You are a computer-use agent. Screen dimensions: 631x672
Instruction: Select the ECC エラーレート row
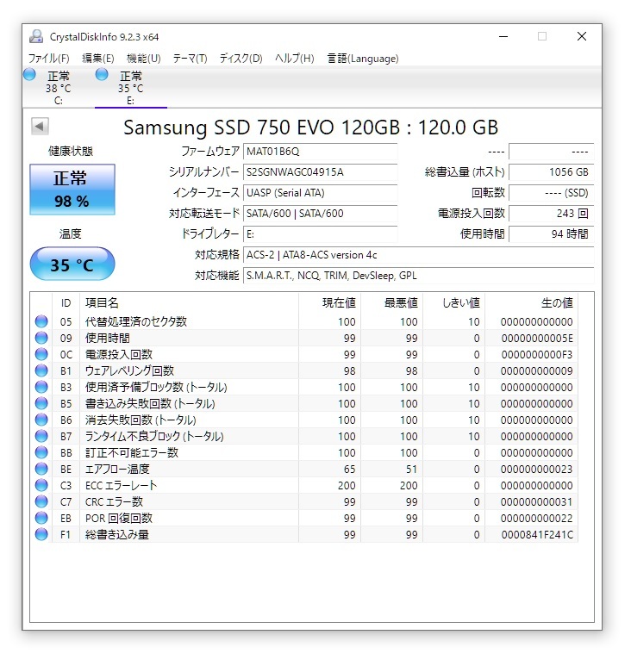[x=304, y=485]
